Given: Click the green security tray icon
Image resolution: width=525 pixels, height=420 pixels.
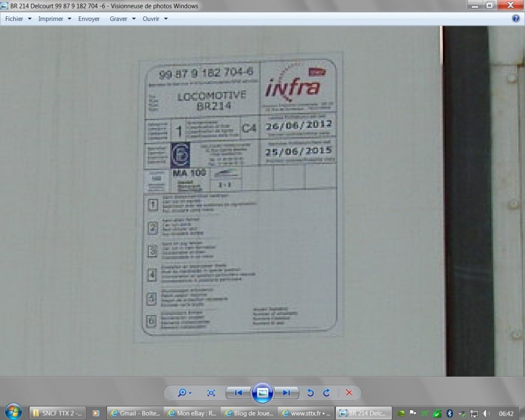Looking at the screenshot, I should click(x=437, y=413).
